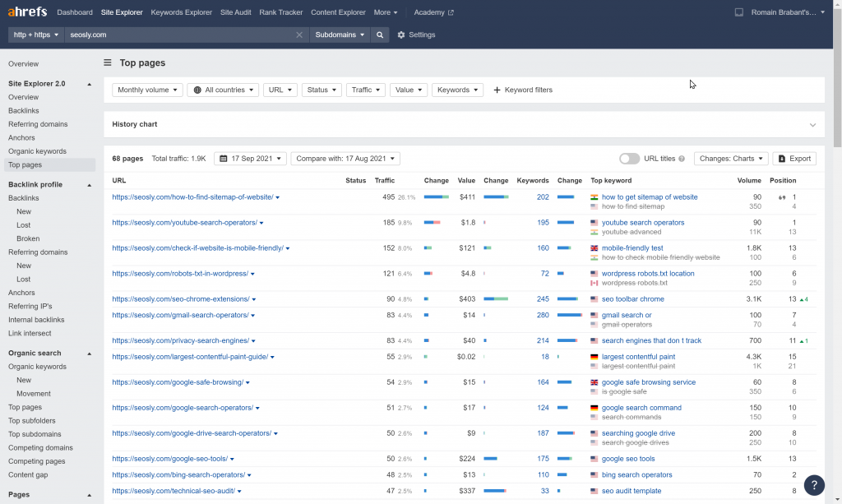Open the Academy external link
842x504 pixels.
pos(434,12)
